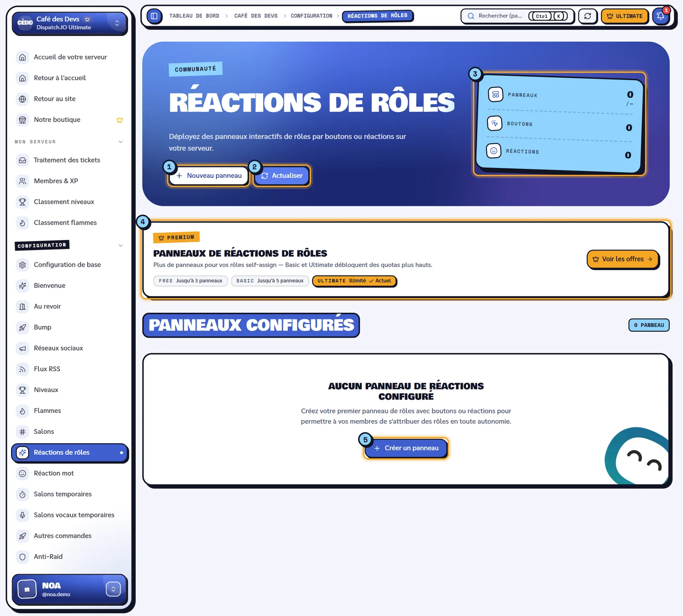Click Voir les offres button
The width and height of the screenshot is (683, 616).
click(623, 259)
